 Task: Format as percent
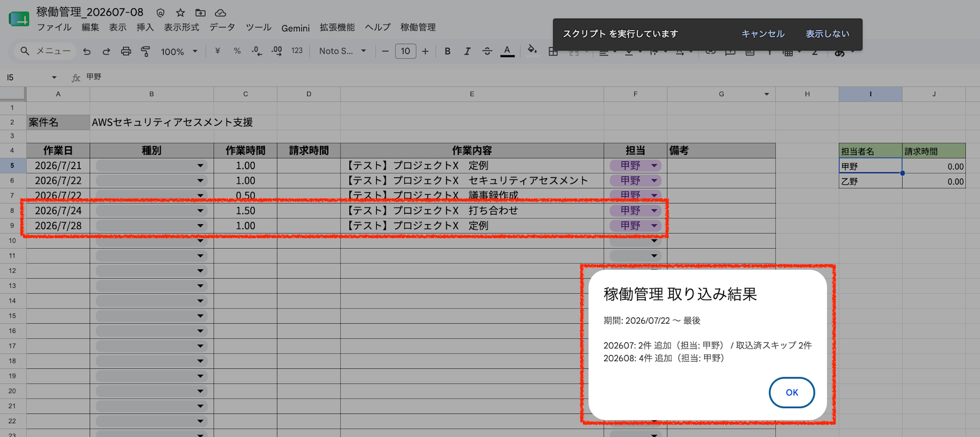[237, 51]
